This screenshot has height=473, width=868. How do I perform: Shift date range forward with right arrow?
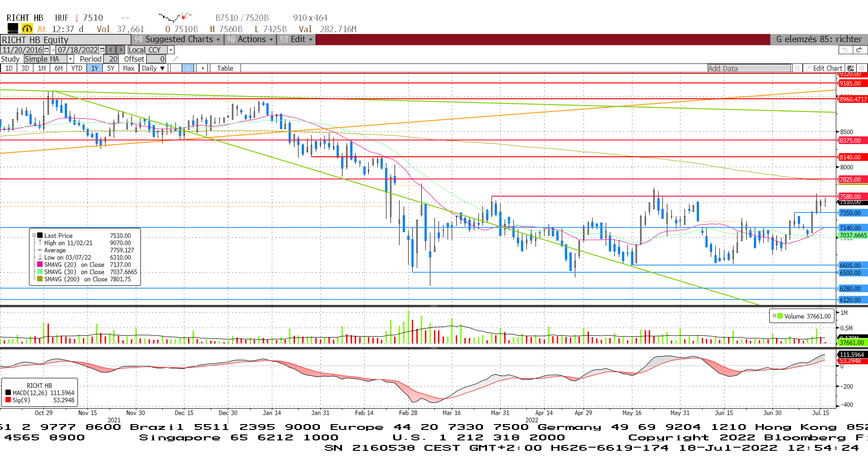click(x=121, y=50)
